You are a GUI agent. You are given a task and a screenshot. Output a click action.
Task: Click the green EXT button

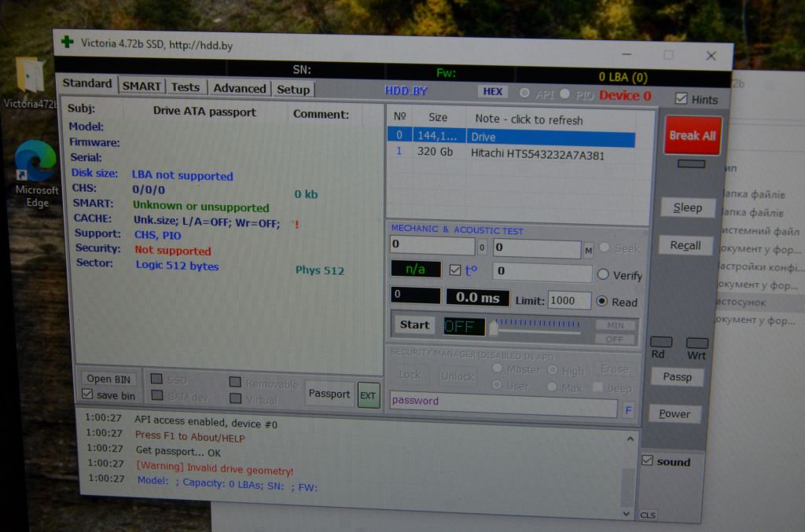click(368, 395)
